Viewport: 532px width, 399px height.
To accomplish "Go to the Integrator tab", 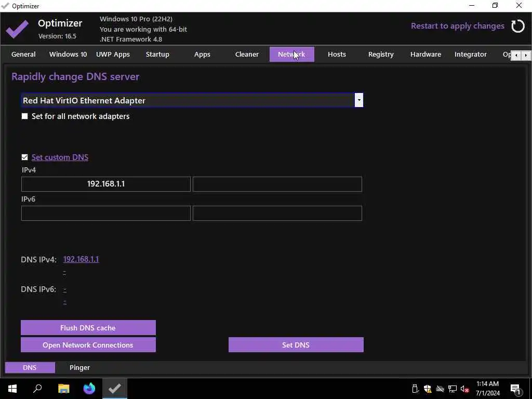I will (x=471, y=54).
